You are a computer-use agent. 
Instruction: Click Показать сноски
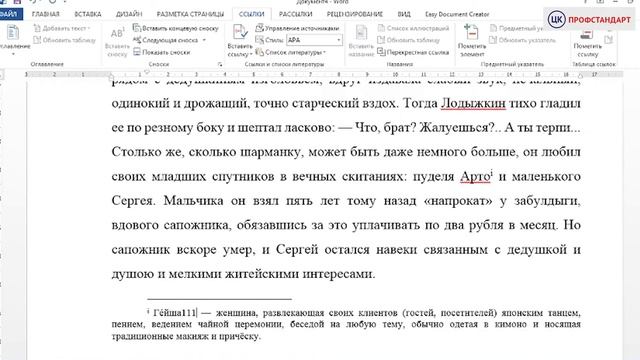[x=162, y=52]
